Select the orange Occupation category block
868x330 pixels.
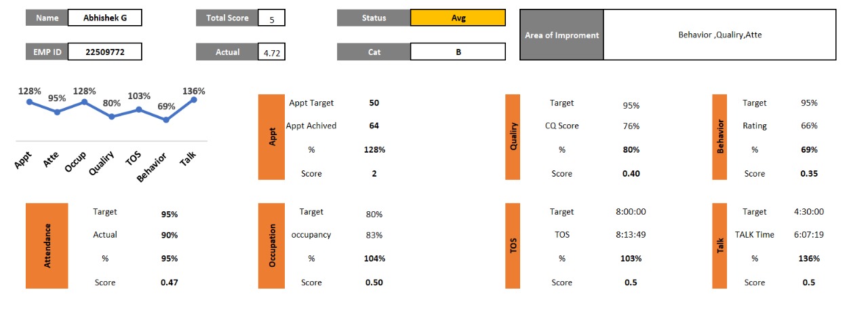272,245
